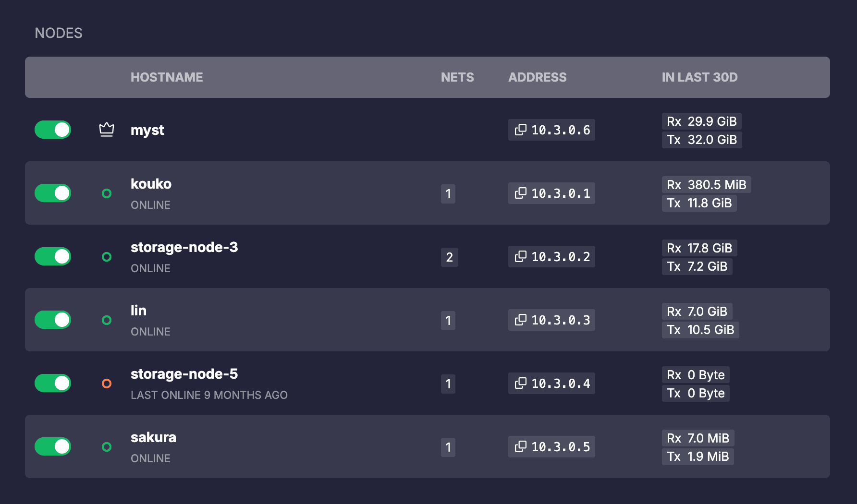Copy the 10.3.0.4 address icon
Screen dimensions: 857x504
[x=521, y=383]
